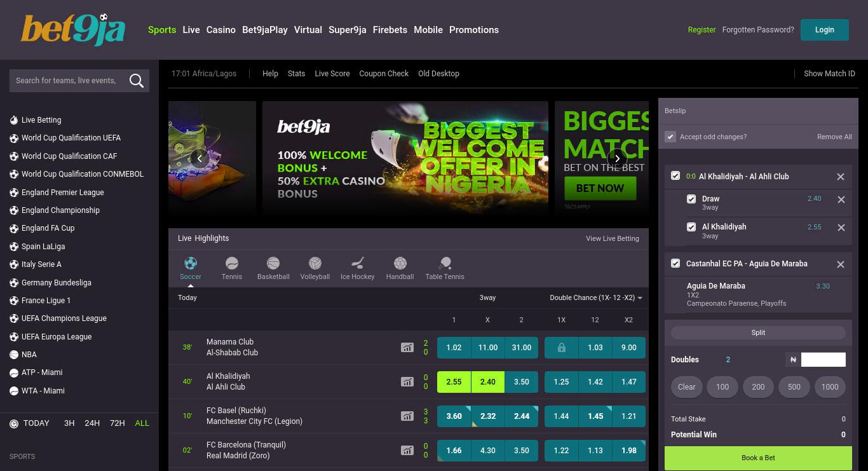The height and width of the screenshot is (471, 868).
Task: Click the Login button
Action: click(x=825, y=30)
